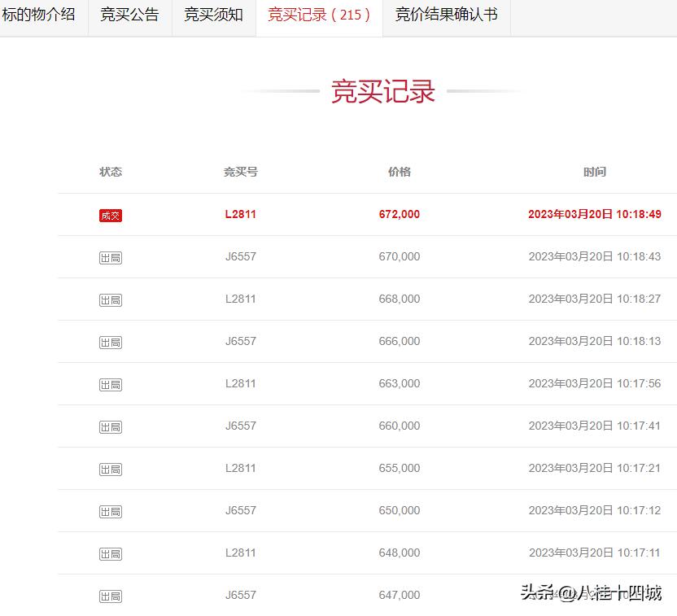
Task: Click the winning bidder number L2811
Action: point(240,215)
